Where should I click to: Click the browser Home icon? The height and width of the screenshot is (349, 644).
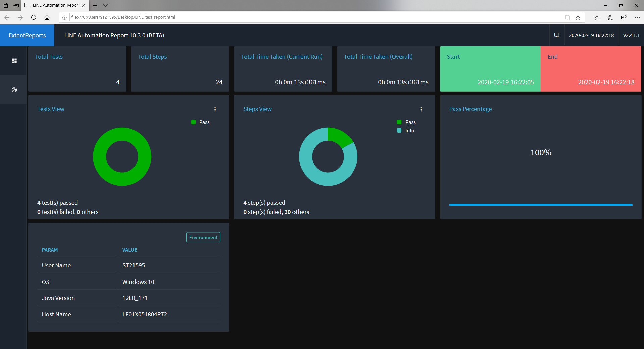click(47, 17)
